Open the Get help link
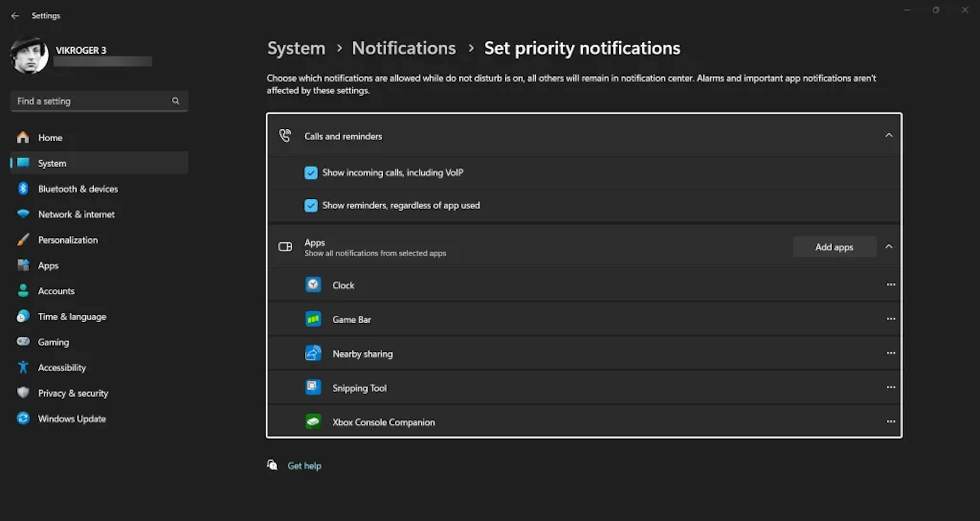Image resolution: width=980 pixels, height=521 pixels. 304,465
